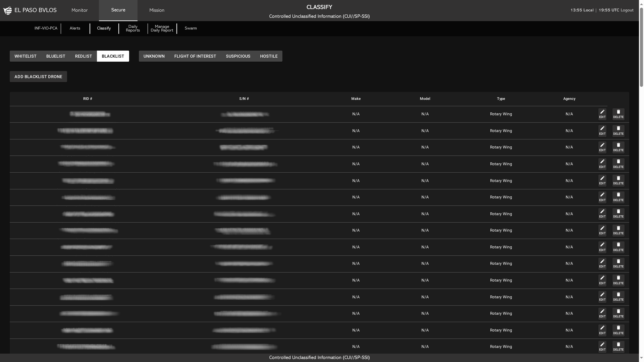Delete the seventh blacklist drone row
The image size is (644, 362).
click(618, 214)
